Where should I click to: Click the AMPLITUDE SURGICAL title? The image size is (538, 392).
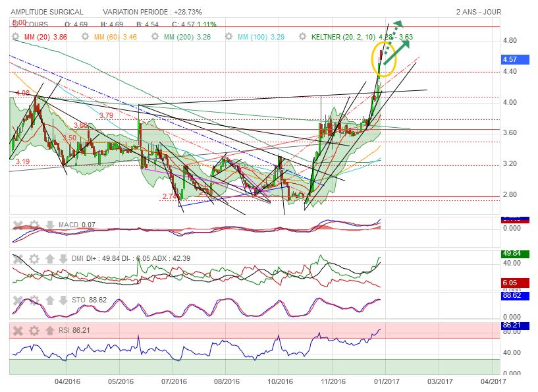(x=47, y=12)
